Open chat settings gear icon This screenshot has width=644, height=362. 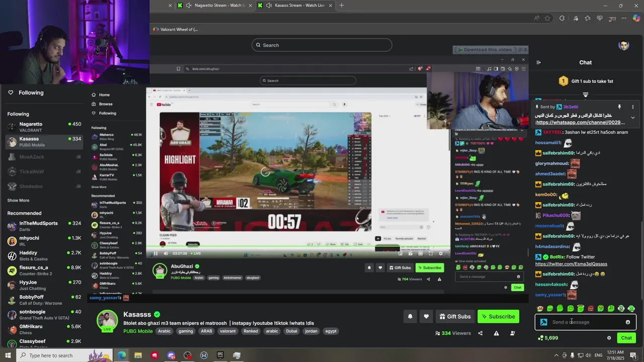tap(609, 338)
